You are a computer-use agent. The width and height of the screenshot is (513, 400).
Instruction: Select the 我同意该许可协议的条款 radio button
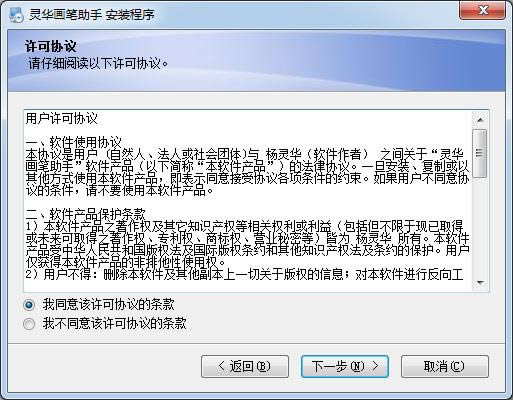click(29, 305)
